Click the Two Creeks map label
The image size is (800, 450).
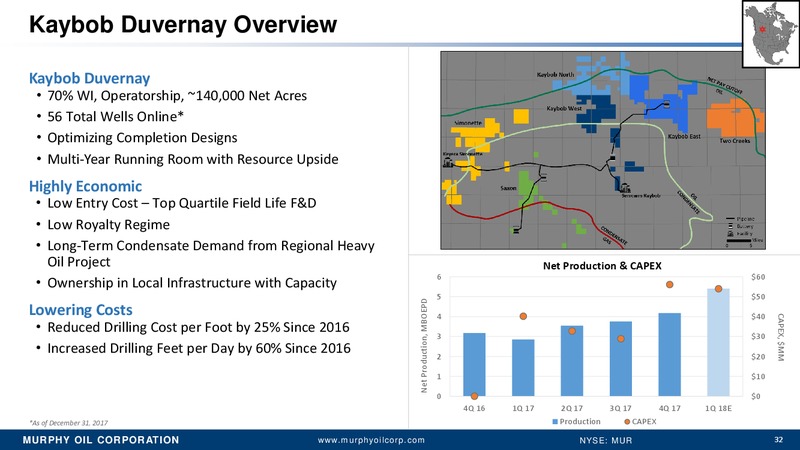pyautogui.click(x=735, y=141)
